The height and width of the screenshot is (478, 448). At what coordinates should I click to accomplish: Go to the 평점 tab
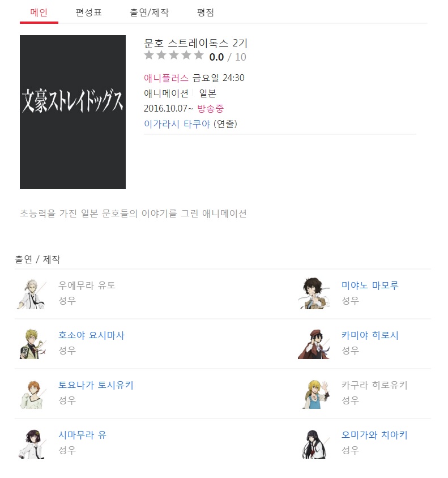click(206, 12)
